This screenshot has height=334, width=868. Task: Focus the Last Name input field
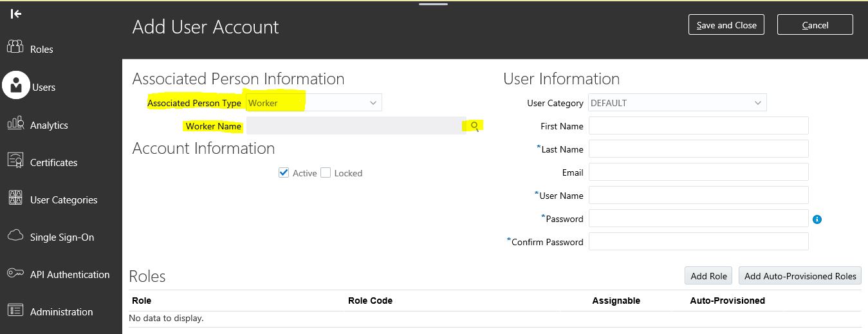[x=698, y=149]
